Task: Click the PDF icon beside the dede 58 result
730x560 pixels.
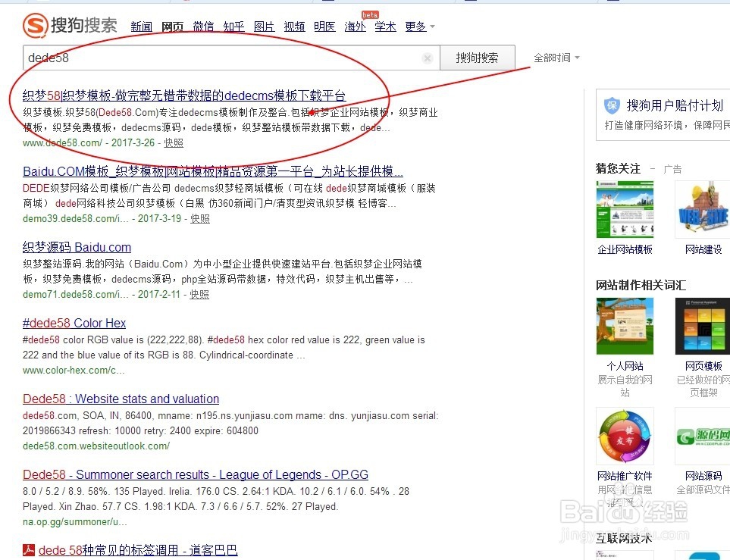Action: [x=29, y=550]
